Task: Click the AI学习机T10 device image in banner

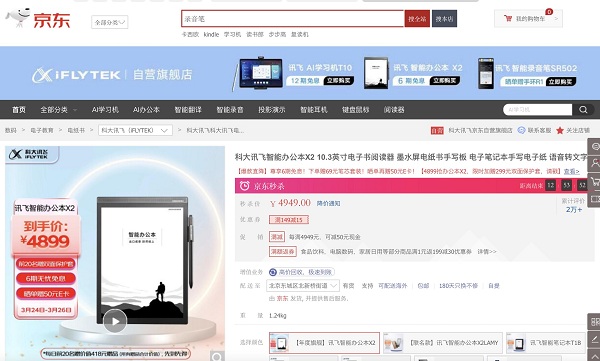Action: pyautogui.click(x=261, y=73)
